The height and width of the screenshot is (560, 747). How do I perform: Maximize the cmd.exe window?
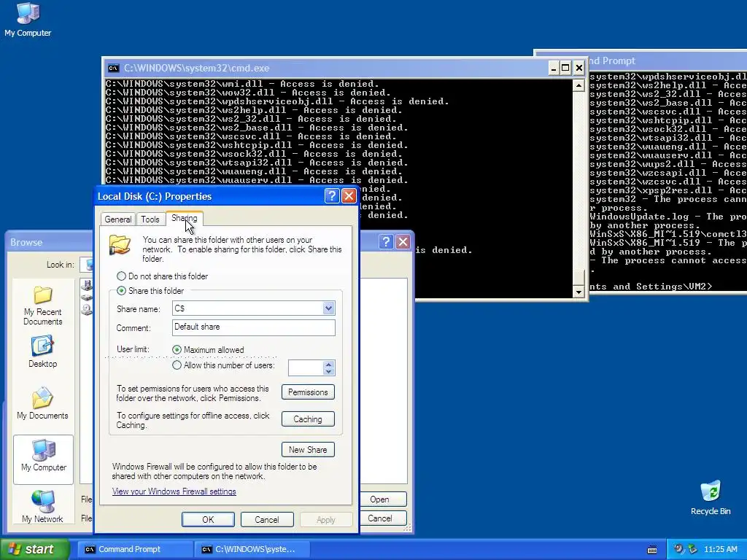coord(565,68)
